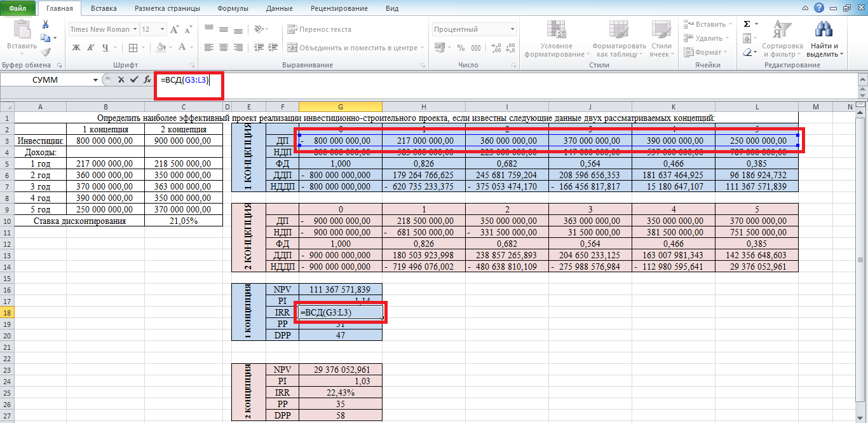868x423 pixels.
Task: Open the Процентный number format dropdown
Action: click(x=512, y=29)
